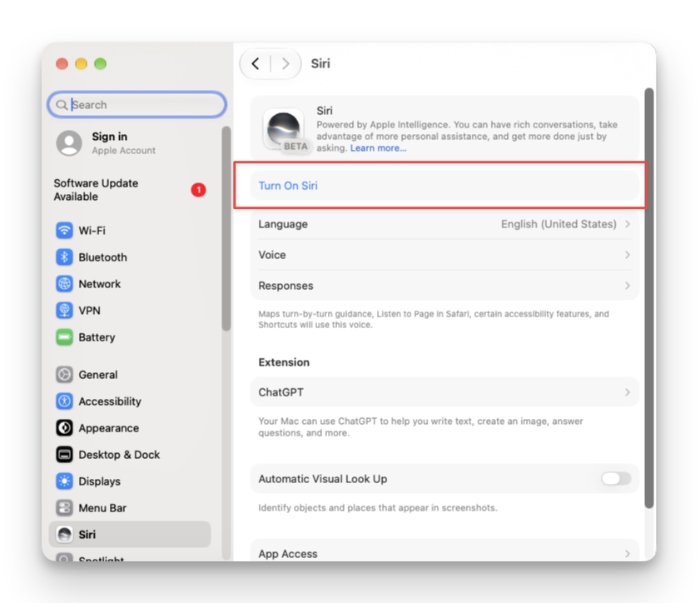
Task: Click the Apple Account avatar icon
Action: coord(69,143)
